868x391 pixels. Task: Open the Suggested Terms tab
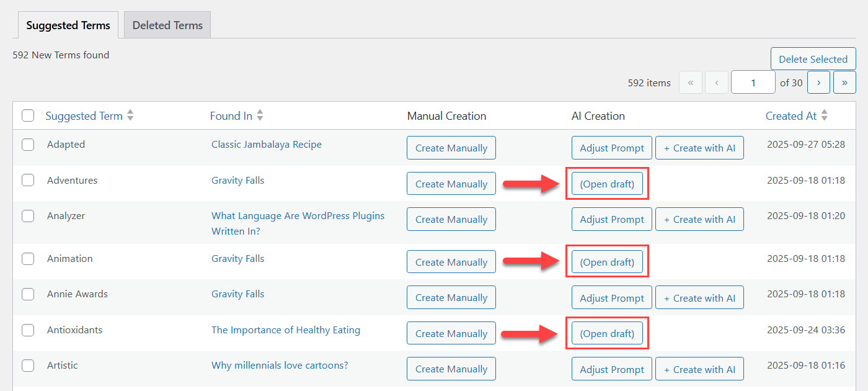tap(68, 25)
